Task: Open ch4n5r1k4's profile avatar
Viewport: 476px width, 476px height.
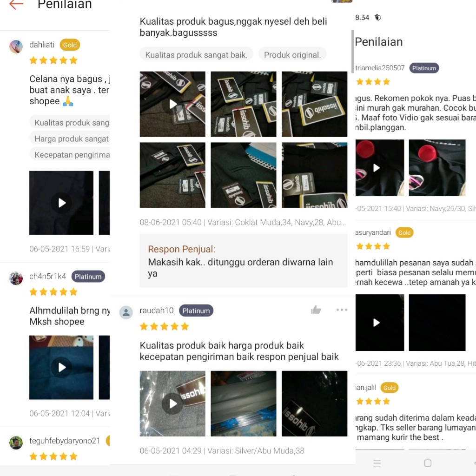Action: 16,278
